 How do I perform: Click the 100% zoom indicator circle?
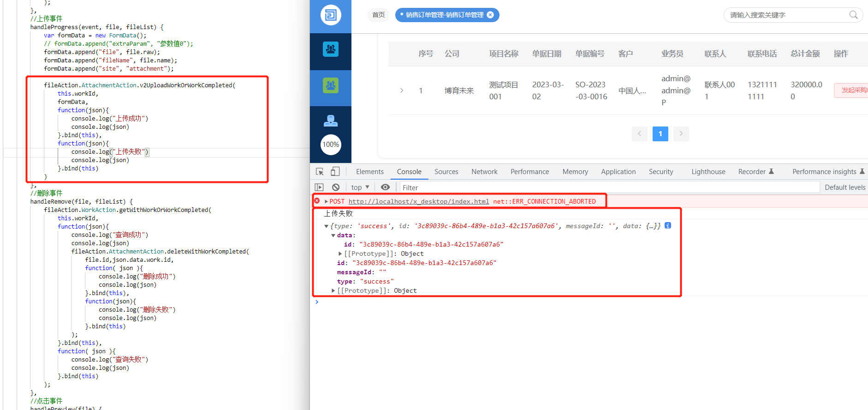click(331, 145)
